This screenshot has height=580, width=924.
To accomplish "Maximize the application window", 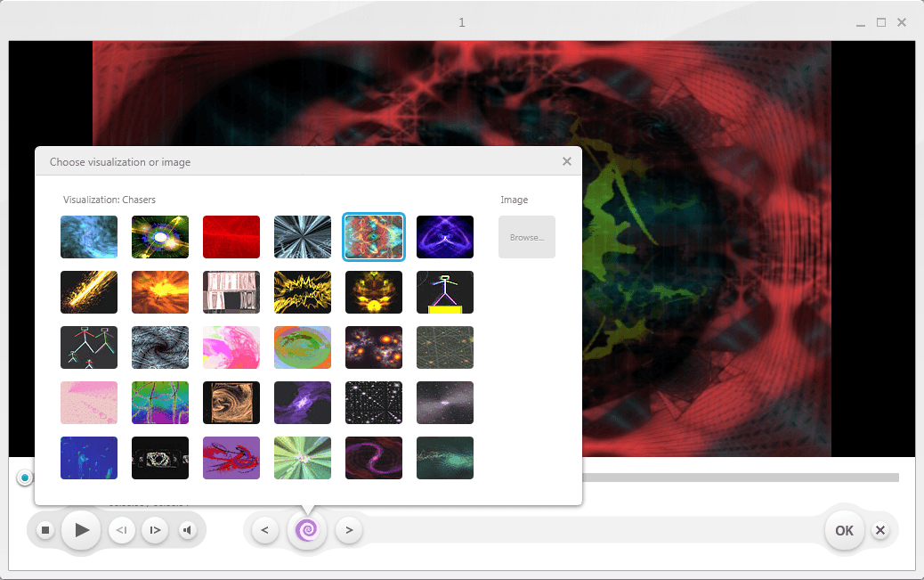I will pos(881,22).
